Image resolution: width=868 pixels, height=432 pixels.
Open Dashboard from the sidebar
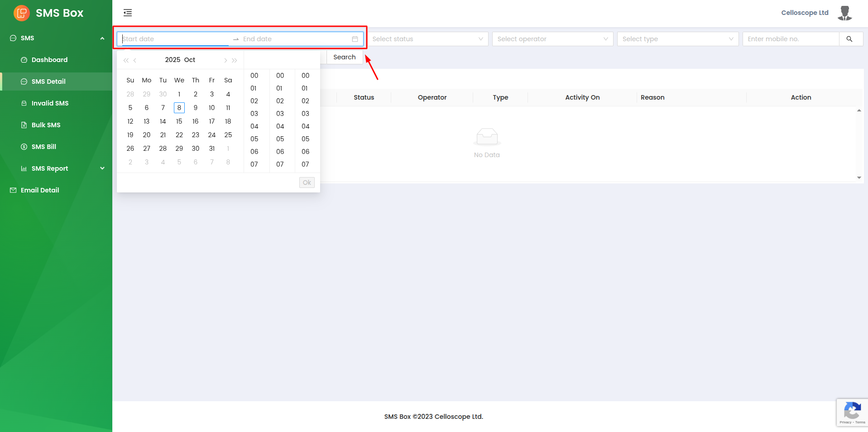[x=49, y=60]
